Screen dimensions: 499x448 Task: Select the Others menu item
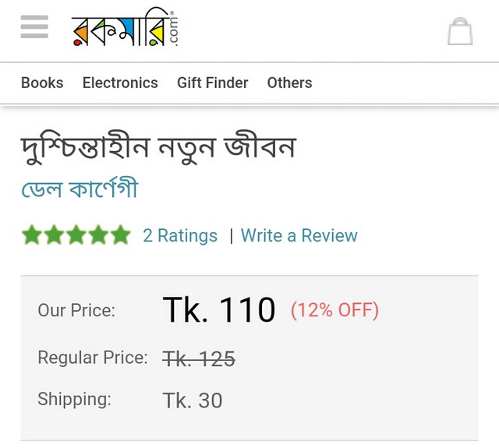coord(289,83)
